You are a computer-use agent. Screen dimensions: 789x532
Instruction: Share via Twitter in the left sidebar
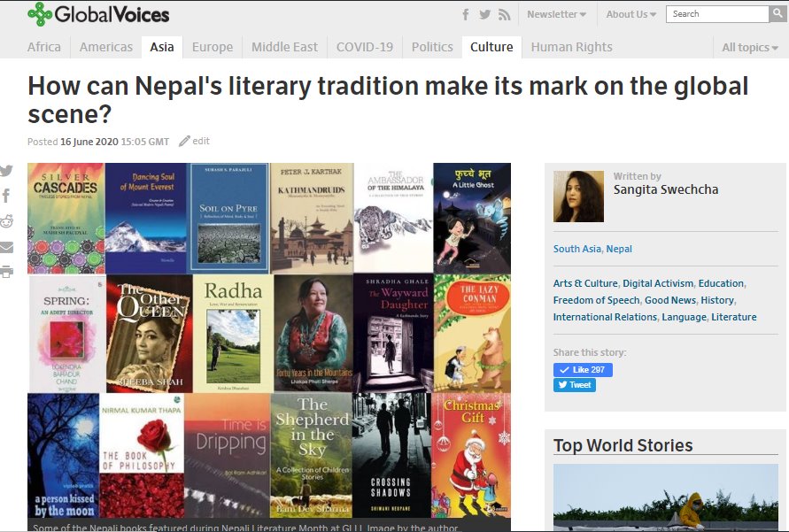[6, 171]
